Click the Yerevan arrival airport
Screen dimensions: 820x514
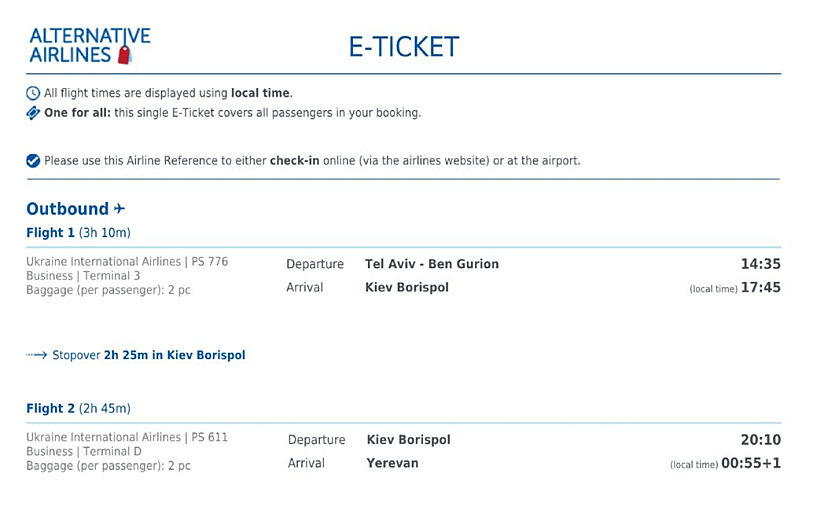pyautogui.click(x=393, y=463)
